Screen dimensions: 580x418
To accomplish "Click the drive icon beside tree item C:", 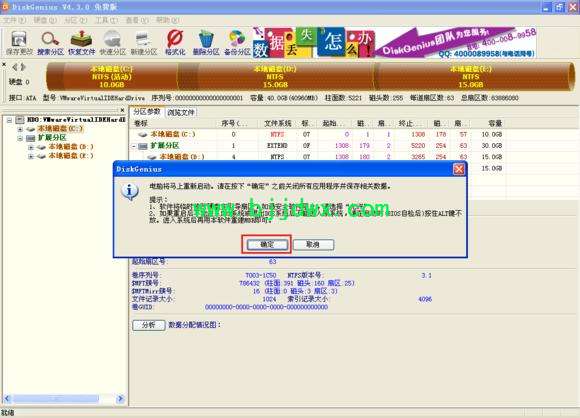I will point(31,129).
